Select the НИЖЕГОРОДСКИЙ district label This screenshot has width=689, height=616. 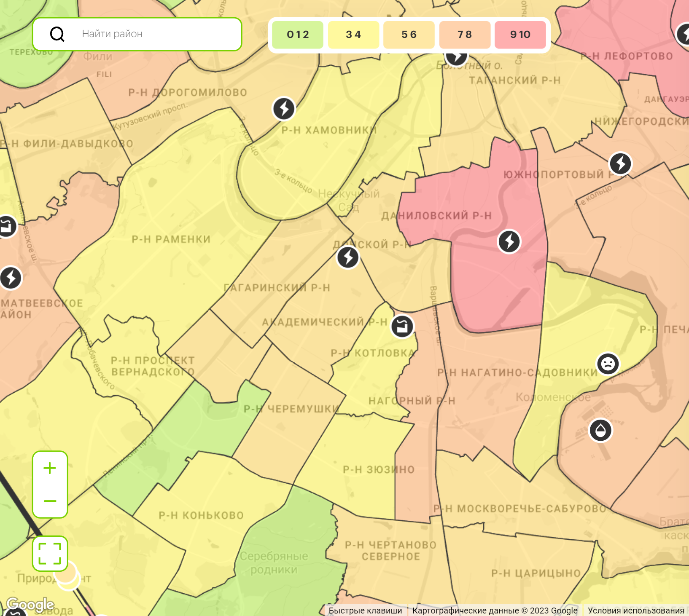tap(642, 121)
